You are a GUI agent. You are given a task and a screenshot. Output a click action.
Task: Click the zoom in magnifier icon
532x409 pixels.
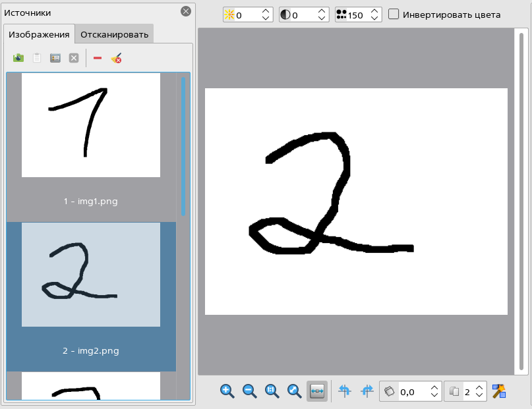227,391
